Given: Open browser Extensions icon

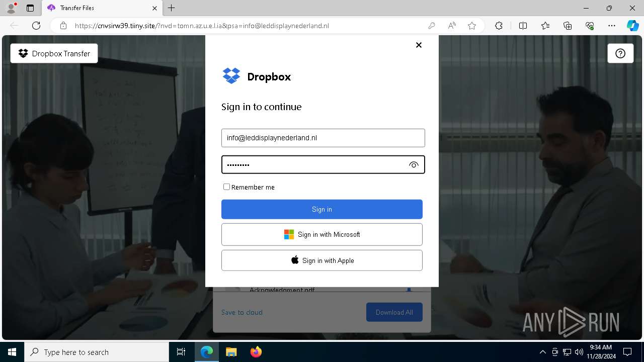Looking at the screenshot, I should (499, 26).
